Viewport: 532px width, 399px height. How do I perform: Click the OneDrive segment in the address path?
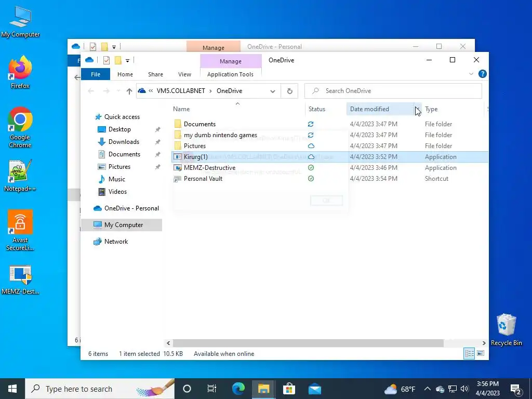coord(229,91)
